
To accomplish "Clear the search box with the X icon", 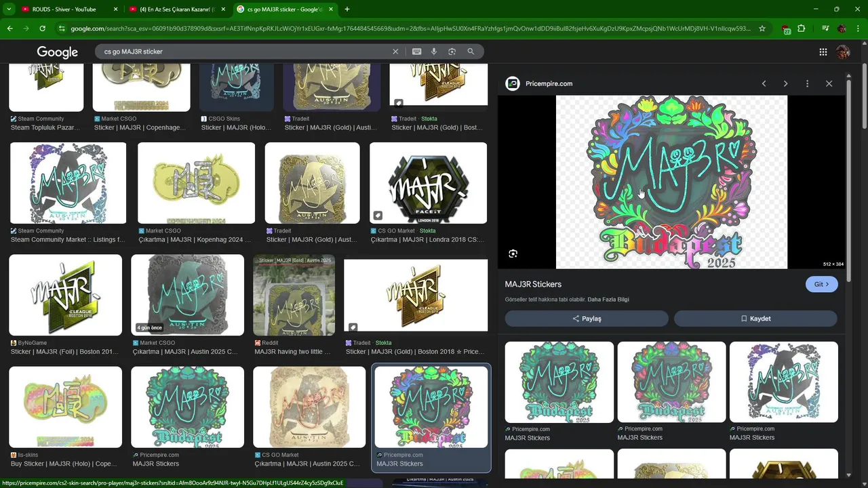I will tap(395, 52).
